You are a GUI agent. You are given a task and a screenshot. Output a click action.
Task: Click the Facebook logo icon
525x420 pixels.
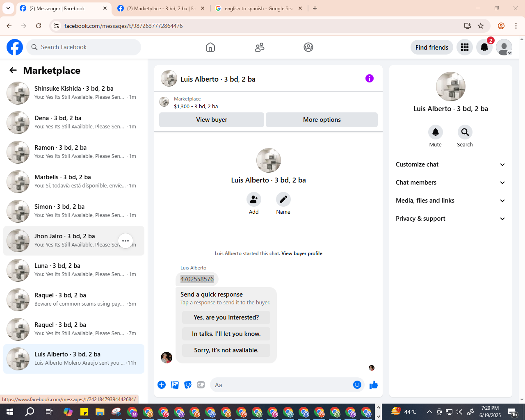click(x=15, y=47)
